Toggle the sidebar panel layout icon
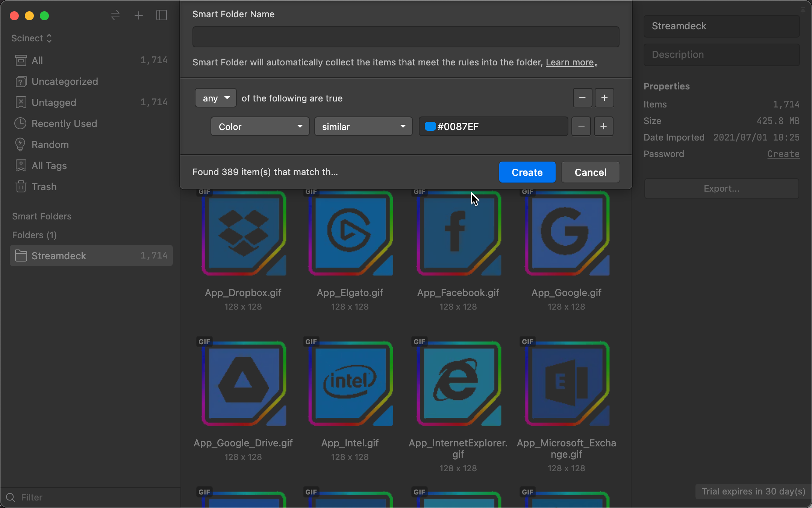Viewport: 812px width, 508px height. pyautogui.click(x=162, y=15)
